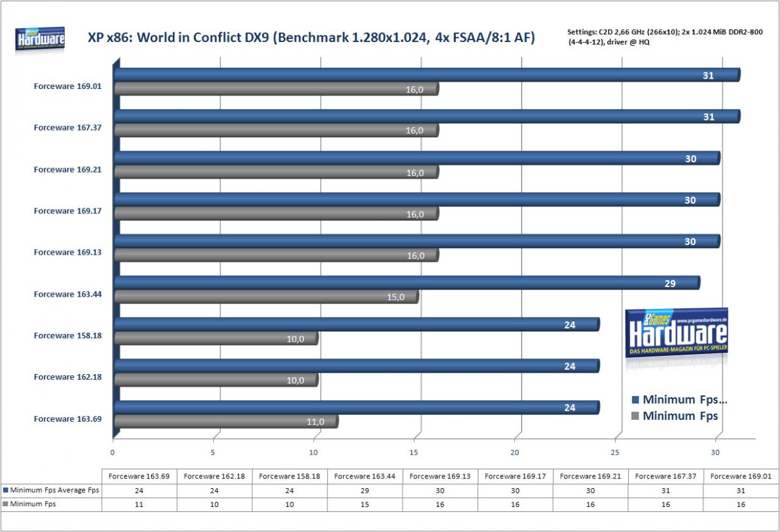Click the table cell '10' under Forceware 158.18
780x532 pixels.
pos(289,505)
